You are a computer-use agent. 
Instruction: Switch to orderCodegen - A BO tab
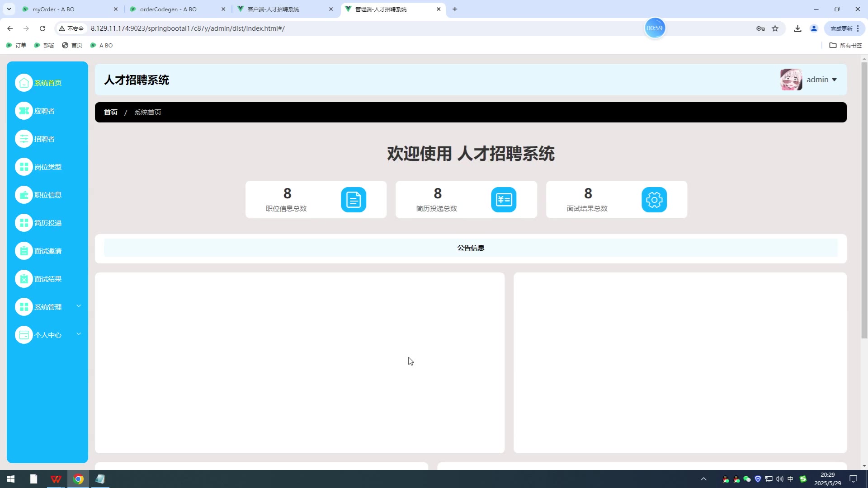click(x=174, y=9)
